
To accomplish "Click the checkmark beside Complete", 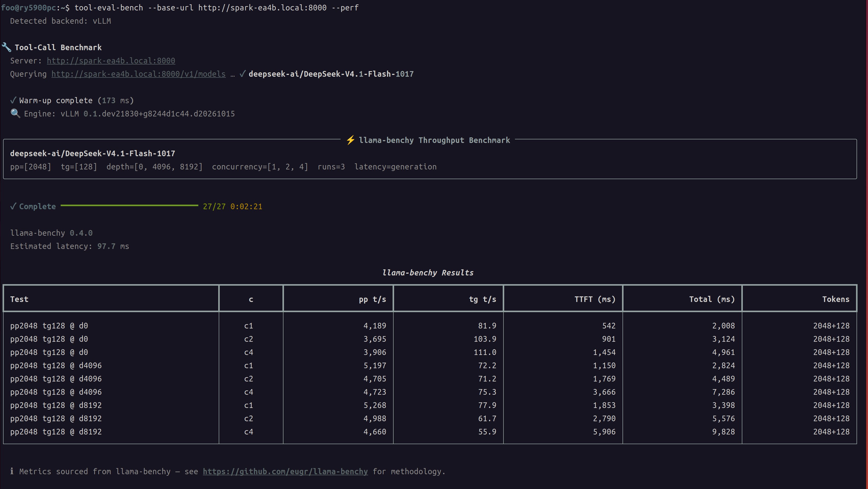I will (x=13, y=206).
